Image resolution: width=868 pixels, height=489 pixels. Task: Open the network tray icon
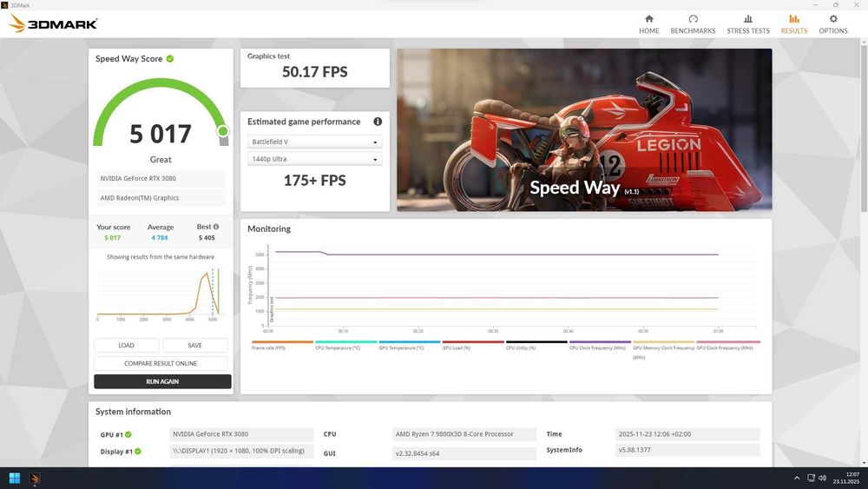(811, 478)
